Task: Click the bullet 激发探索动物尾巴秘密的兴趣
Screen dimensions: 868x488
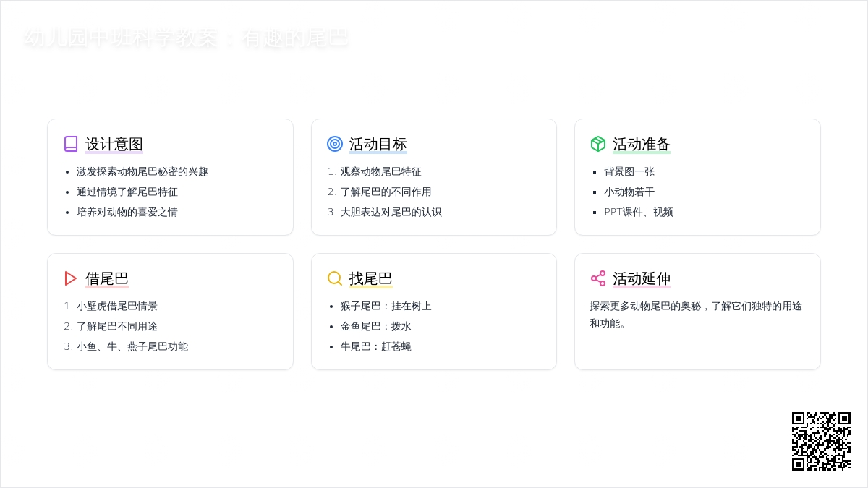Action: pos(142,171)
